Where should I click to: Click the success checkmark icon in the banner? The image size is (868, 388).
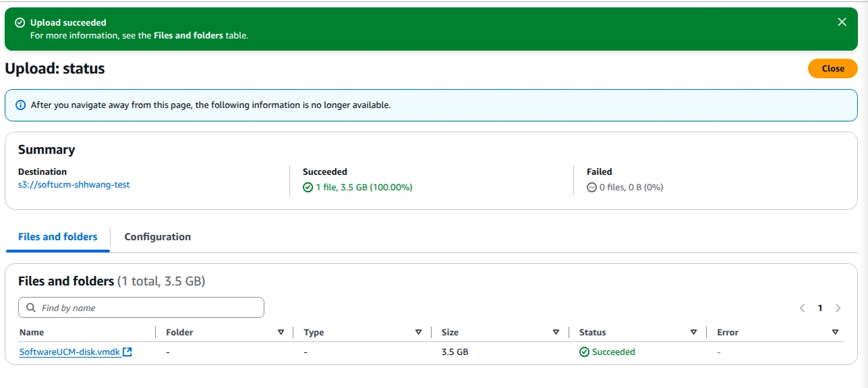click(x=20, y=23)
